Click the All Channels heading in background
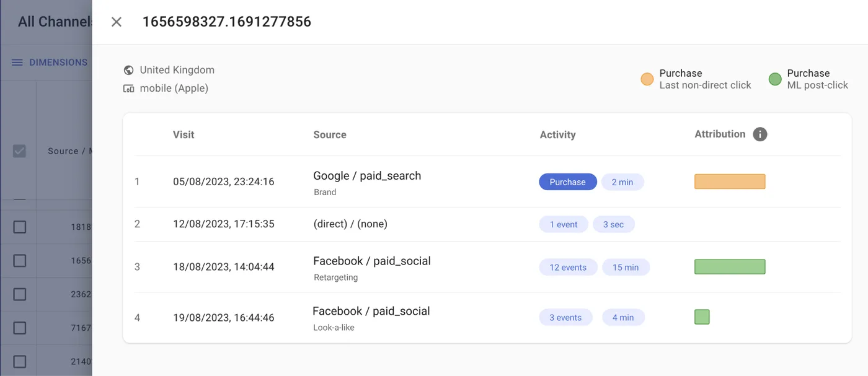 point(55,22)
